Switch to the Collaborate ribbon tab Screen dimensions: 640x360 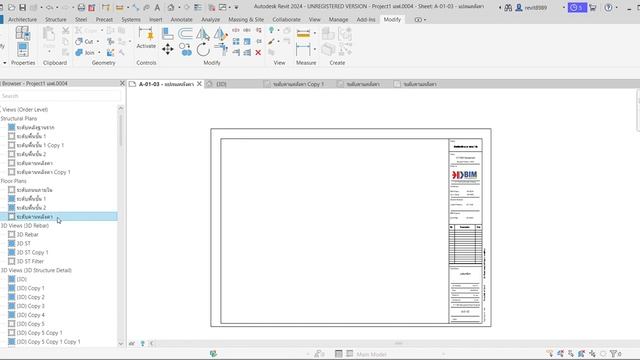[x=286, y=20]
